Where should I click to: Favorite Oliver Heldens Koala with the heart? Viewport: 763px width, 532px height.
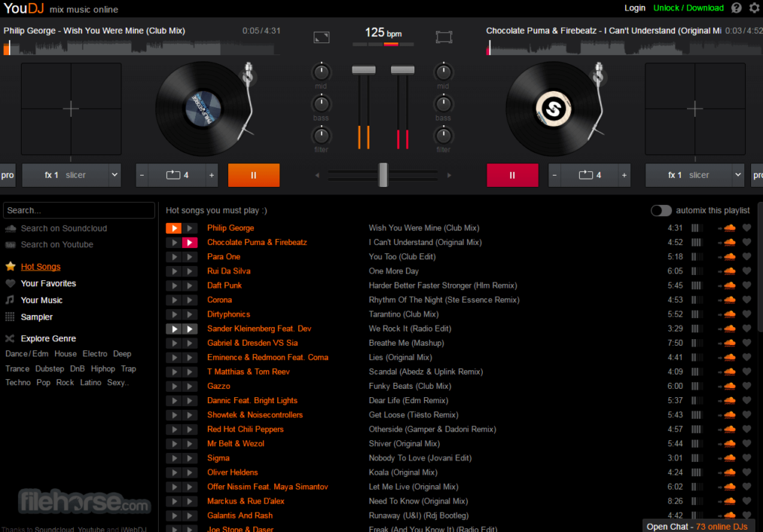(747, 472)
